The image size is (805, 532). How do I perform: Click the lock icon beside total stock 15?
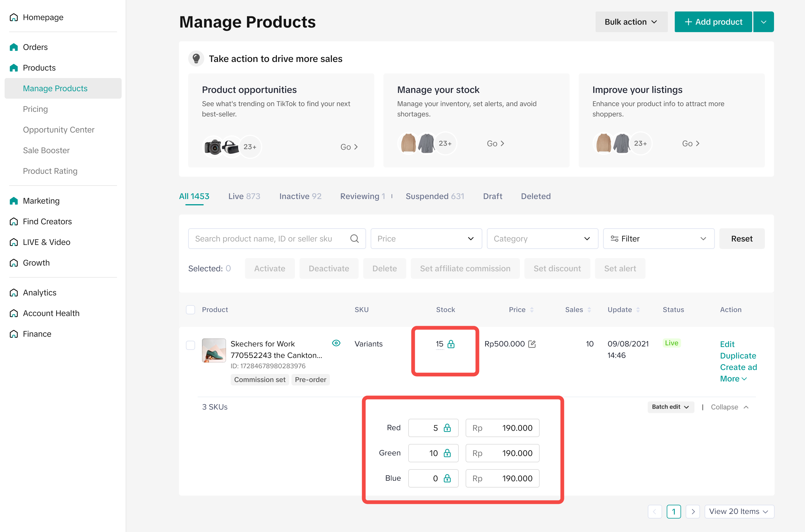451,344
